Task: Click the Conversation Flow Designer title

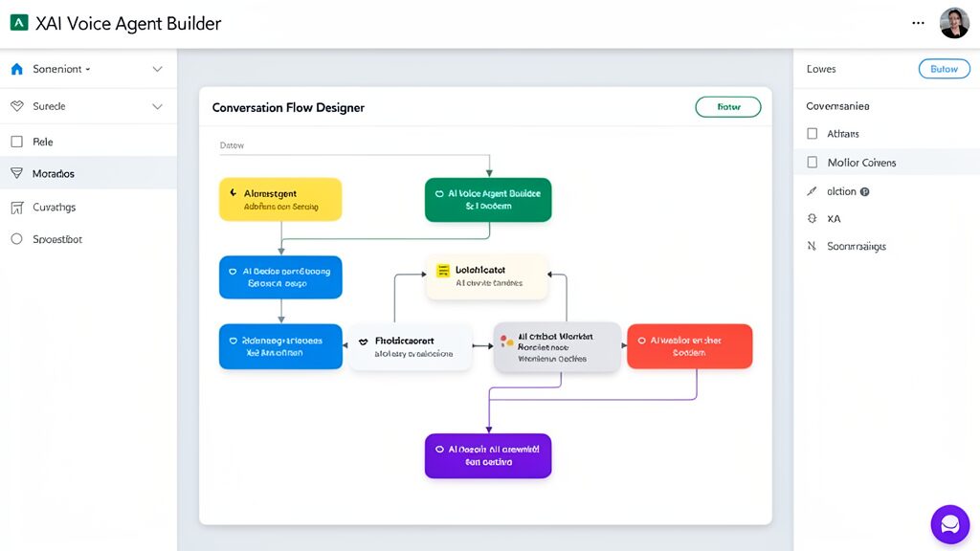Action: [x=288, y=107]
